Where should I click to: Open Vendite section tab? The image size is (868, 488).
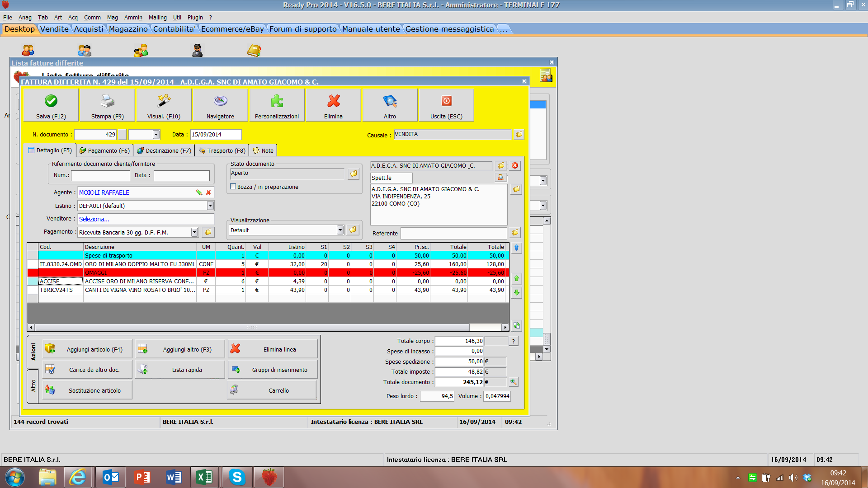click(54, 29)
